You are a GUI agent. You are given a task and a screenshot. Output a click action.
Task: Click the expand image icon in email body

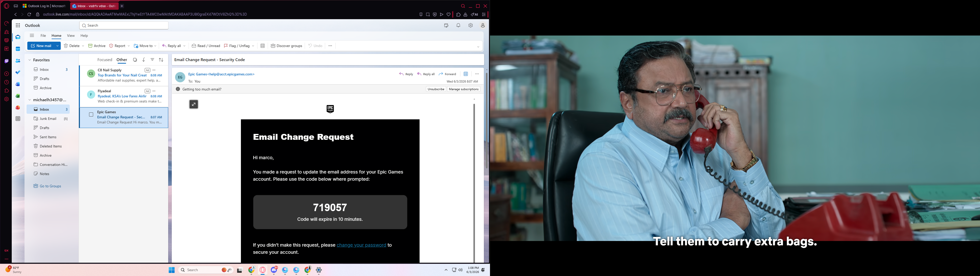point(194,104)
